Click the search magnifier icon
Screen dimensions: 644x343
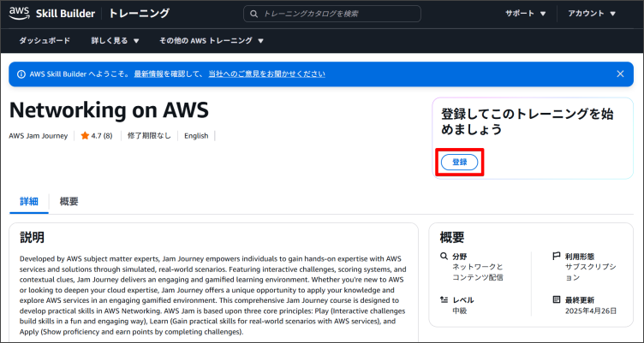[x=253, y=14]
